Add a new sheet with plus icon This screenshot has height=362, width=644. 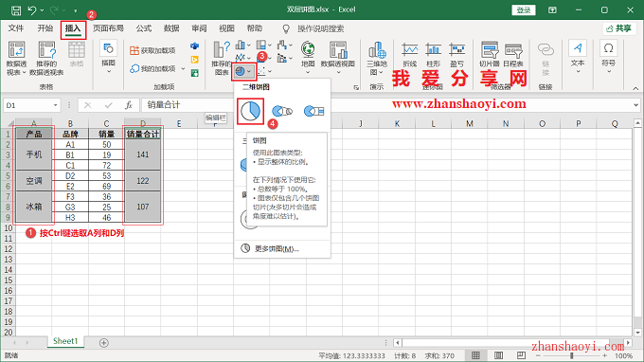click(104, 343)
